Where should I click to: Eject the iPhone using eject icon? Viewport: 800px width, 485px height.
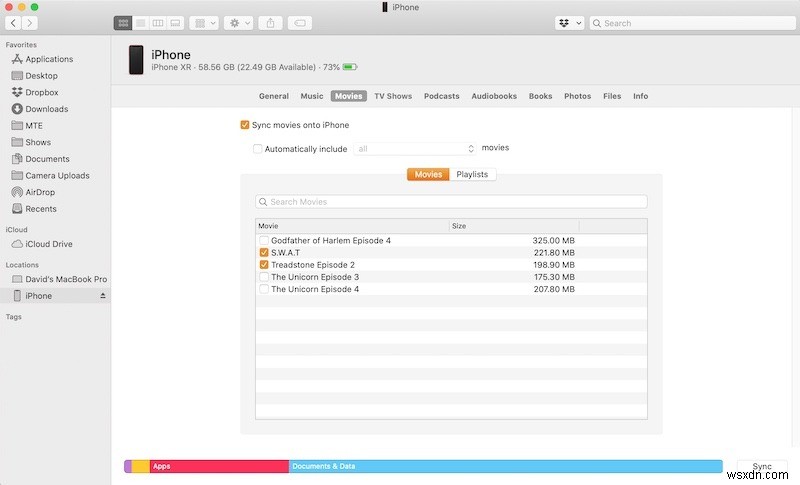tap(103, 296)
